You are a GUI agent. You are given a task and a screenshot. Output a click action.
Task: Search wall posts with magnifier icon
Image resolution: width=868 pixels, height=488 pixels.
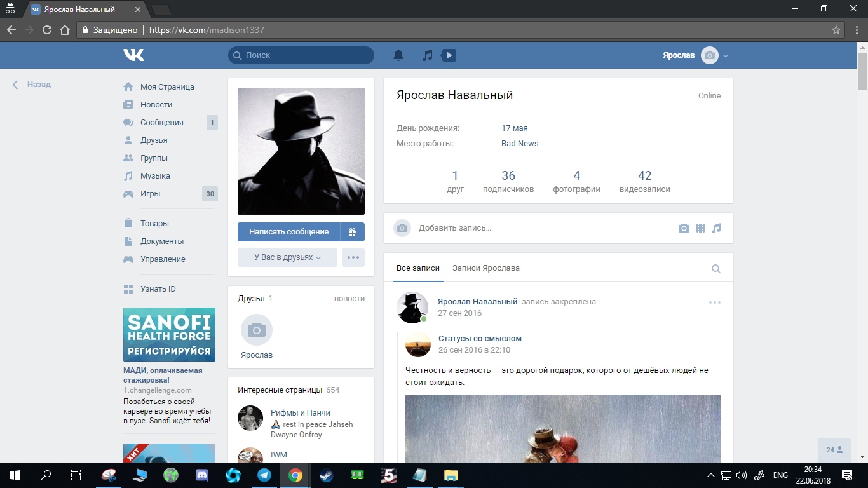[716, 269]
